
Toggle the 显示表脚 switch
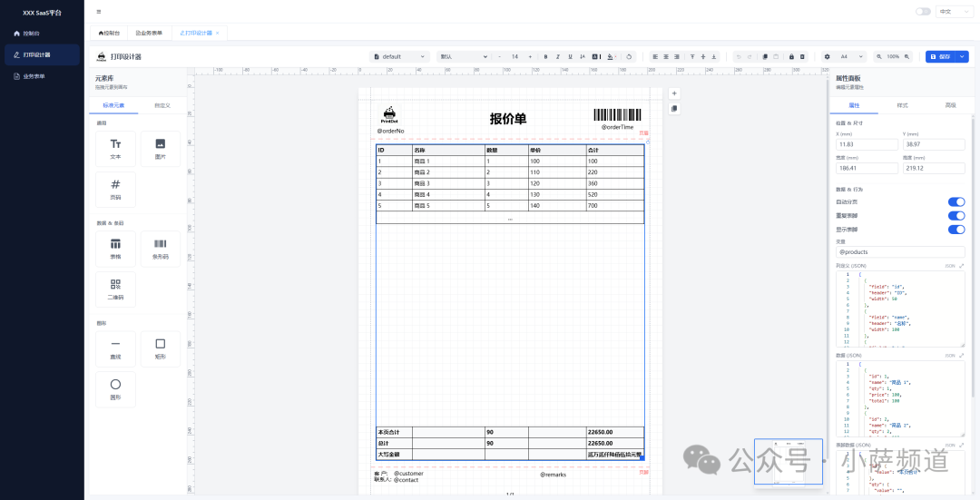point(956,230)
